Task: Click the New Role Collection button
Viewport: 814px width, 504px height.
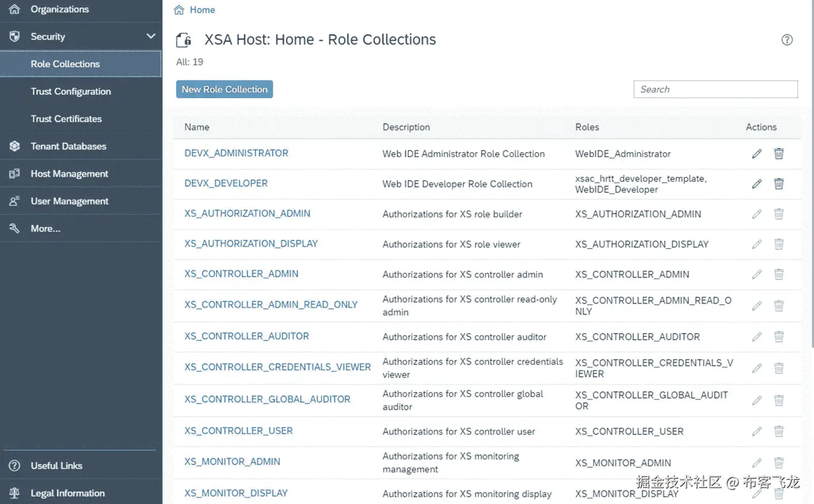Action: tap(224, 89)
